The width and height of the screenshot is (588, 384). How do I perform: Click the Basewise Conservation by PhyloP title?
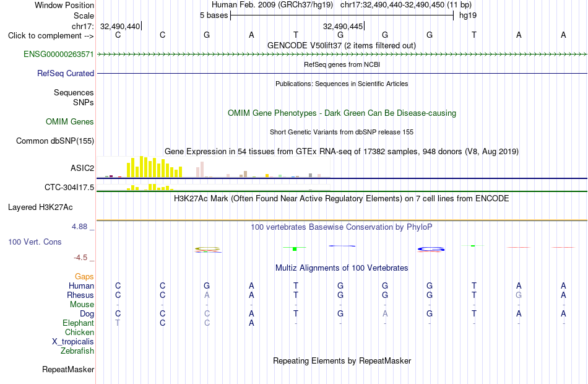342,227
